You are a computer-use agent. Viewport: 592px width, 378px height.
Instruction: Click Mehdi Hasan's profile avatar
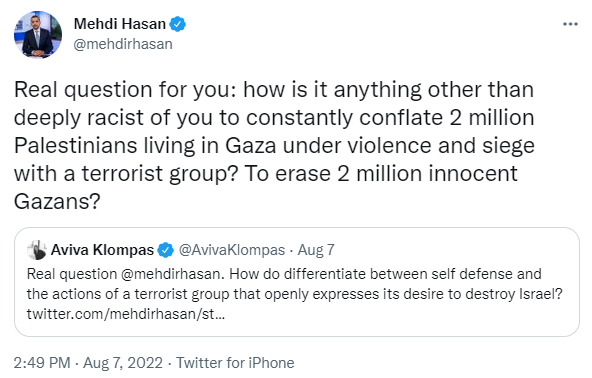click(38, 35)
